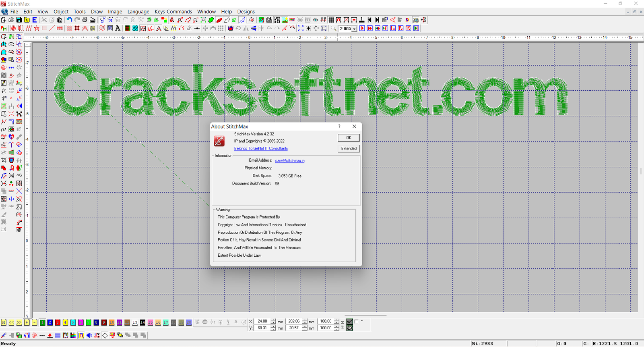
Task: Click the PM icon in second toolbar
Action: (4, 28)
